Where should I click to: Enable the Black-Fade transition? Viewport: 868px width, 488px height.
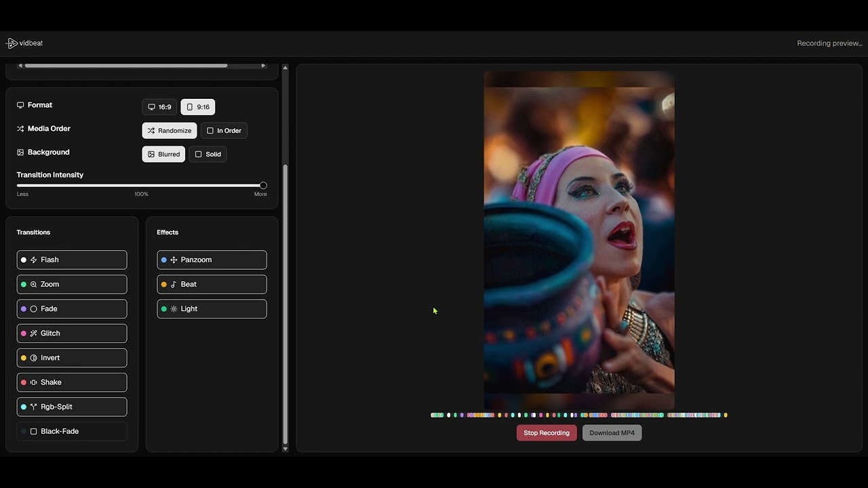[x=71, y=431]
